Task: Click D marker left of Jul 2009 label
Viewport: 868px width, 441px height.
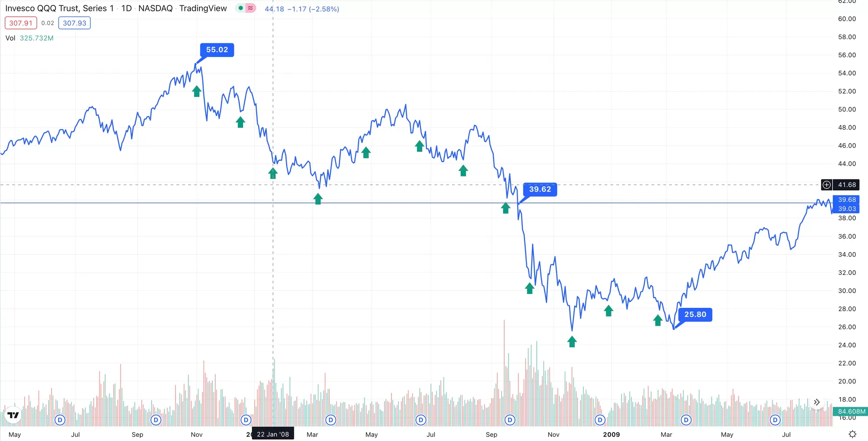Action: pos(775,420)
